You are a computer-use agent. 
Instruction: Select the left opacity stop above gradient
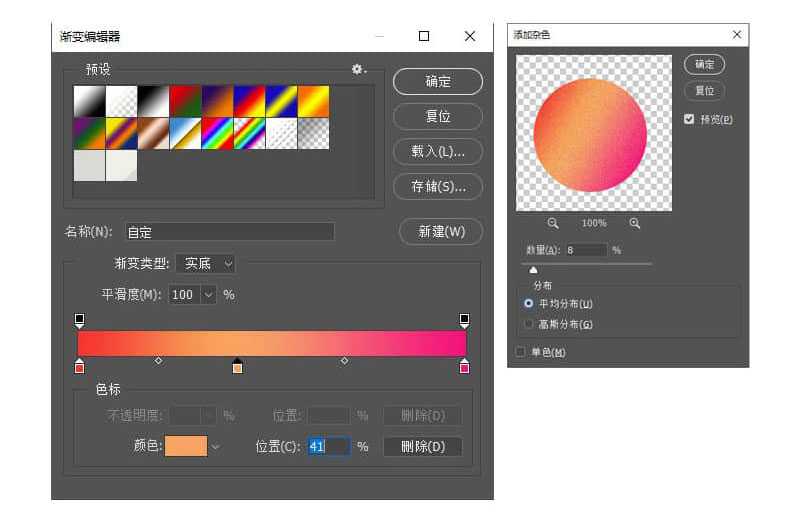[x=79, y=320]
